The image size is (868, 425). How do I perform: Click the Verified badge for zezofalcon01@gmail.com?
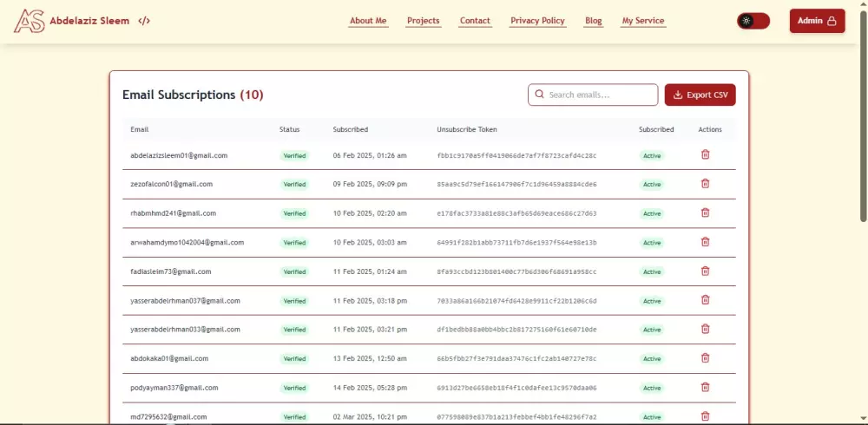click(x=294, y=184)
